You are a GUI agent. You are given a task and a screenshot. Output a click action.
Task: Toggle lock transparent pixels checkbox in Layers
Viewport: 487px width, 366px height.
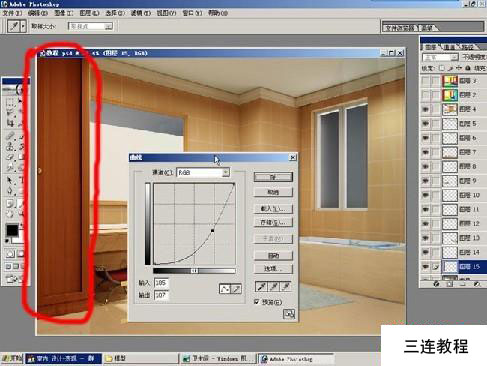pyautogui.click(x=442, y=68)
